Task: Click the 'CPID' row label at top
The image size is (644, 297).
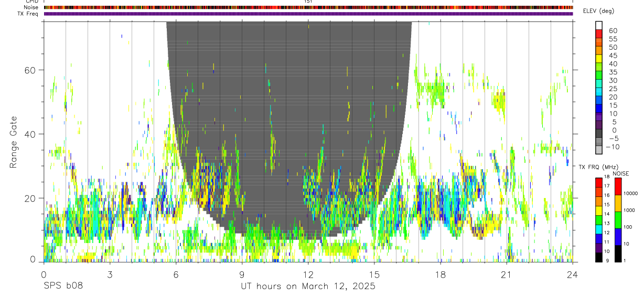Action: coord(32,2)
